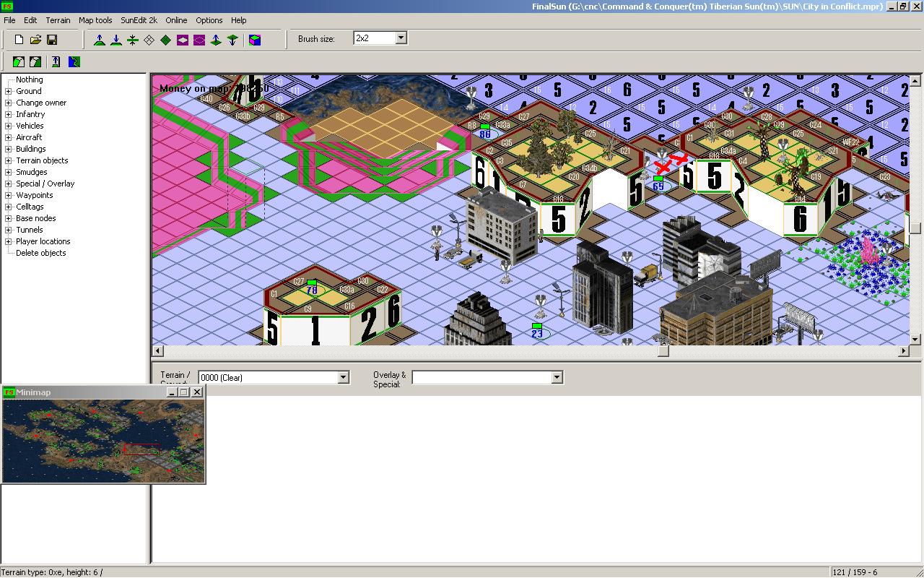924x578 pixels.
Task: Expand the Special / Overlay tree node
Action: tap(9, 184)
